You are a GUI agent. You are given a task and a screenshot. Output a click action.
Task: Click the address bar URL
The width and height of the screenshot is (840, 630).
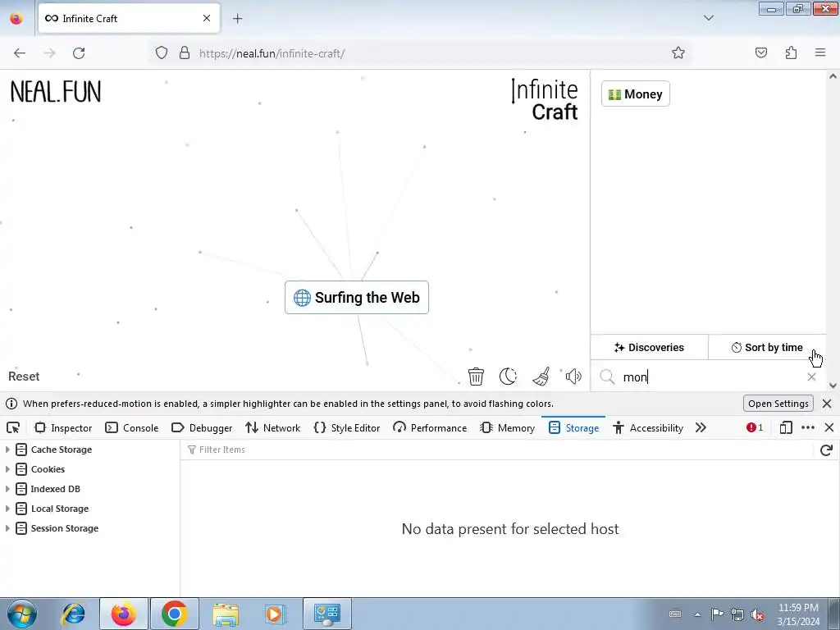pos(272,53)
